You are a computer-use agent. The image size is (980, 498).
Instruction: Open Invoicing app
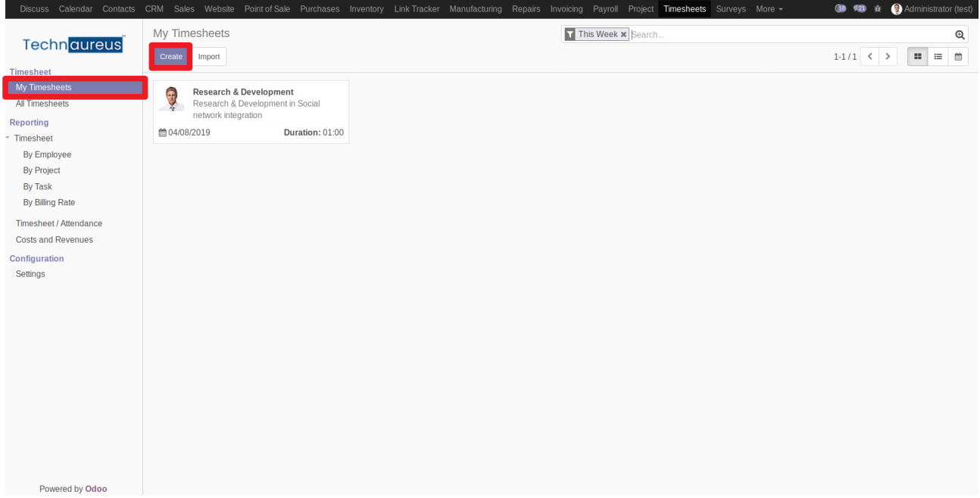(x=566, y=9)
